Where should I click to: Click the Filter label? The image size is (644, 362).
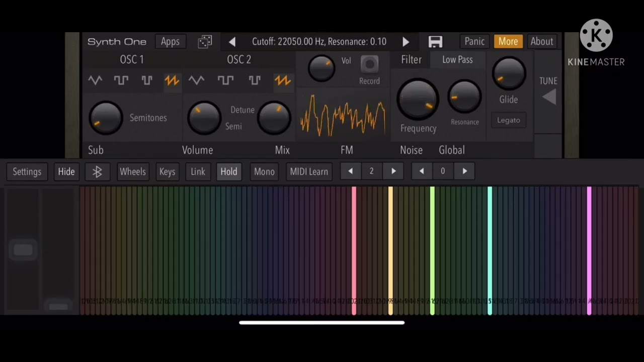[x=411, y=59]
